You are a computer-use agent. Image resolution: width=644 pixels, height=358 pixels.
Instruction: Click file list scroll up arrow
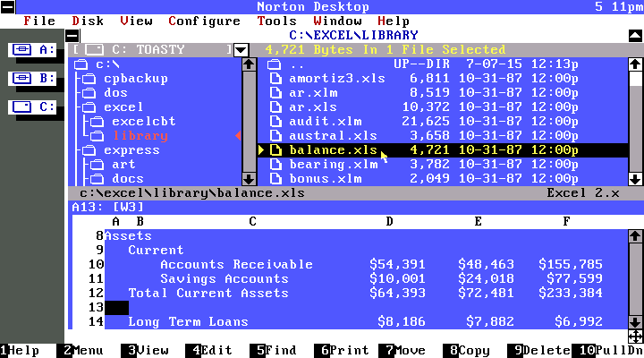635,64
